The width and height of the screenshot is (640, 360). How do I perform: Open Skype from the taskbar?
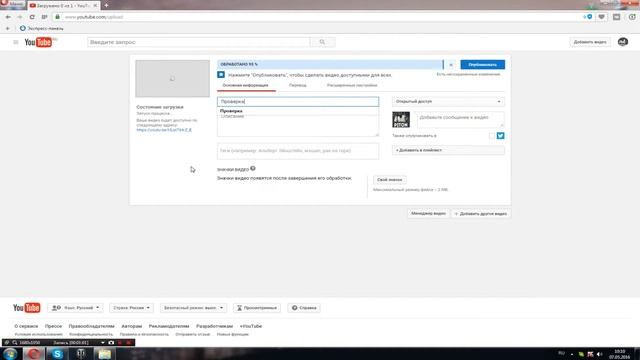point(57,353)
